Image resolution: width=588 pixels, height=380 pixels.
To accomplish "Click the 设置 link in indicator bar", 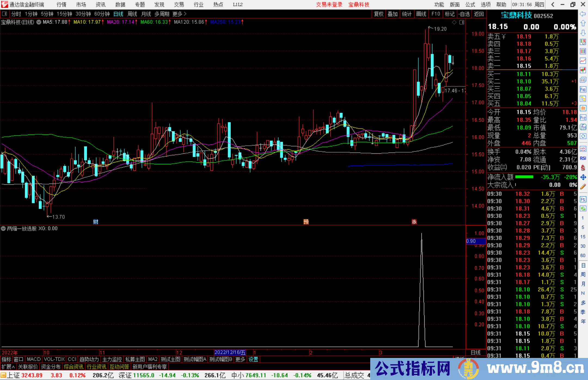I will point(253,359).
